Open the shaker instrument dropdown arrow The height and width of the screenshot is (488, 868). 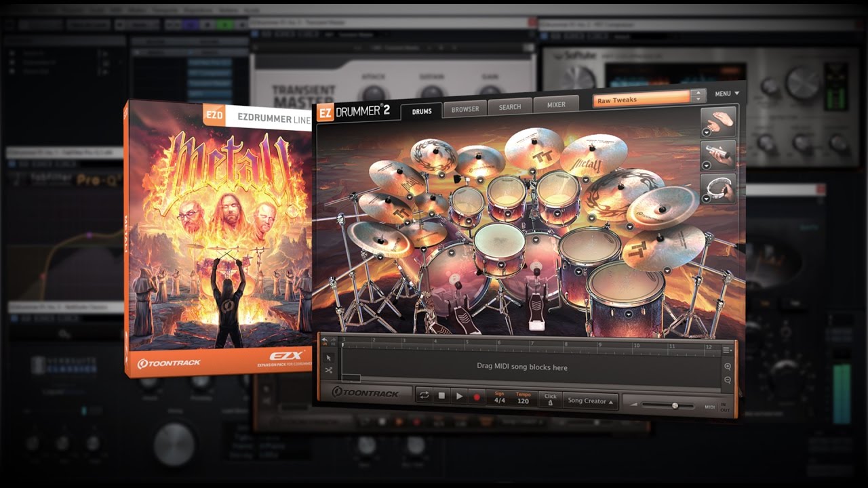tap(707, 165)
